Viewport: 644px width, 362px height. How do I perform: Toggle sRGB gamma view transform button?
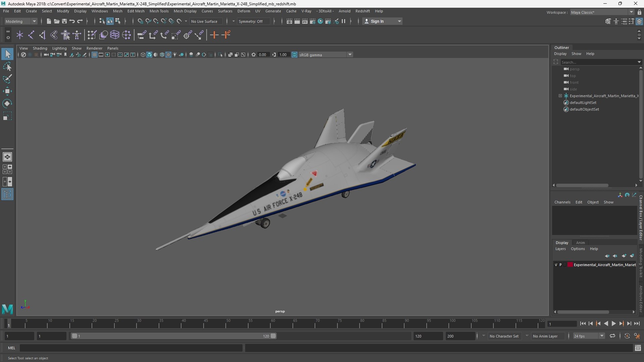(x=294, y=55)
